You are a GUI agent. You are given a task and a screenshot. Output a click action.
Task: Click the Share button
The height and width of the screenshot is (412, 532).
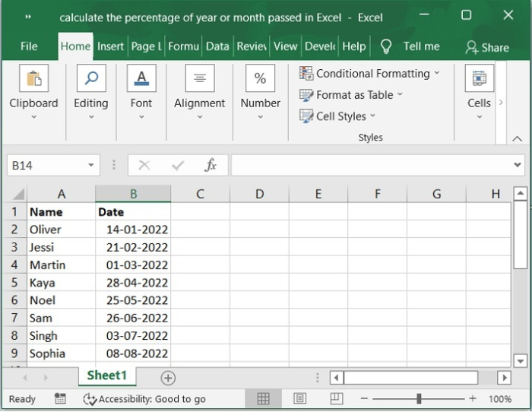tap(487, 47)
